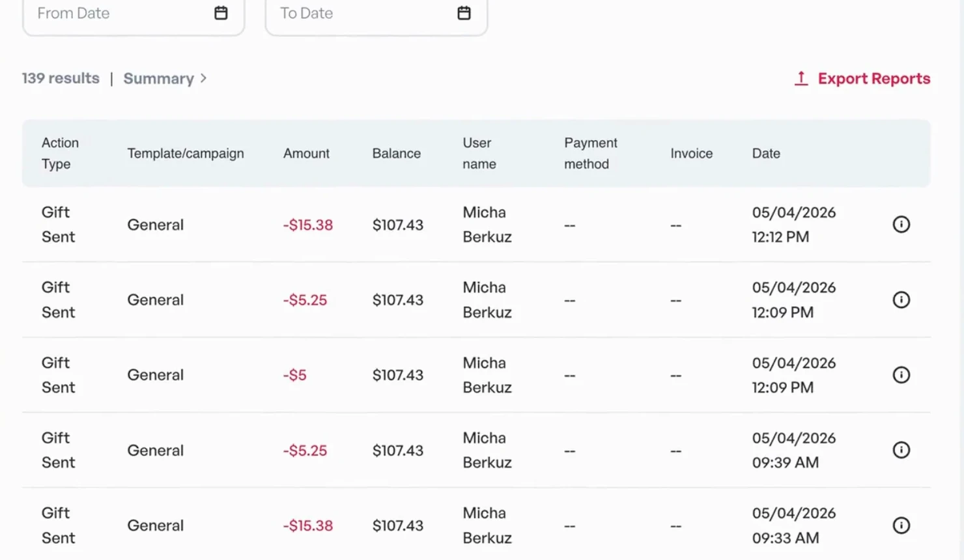Click $107.43 balance in the -$5 row

[x=397, y=375]
